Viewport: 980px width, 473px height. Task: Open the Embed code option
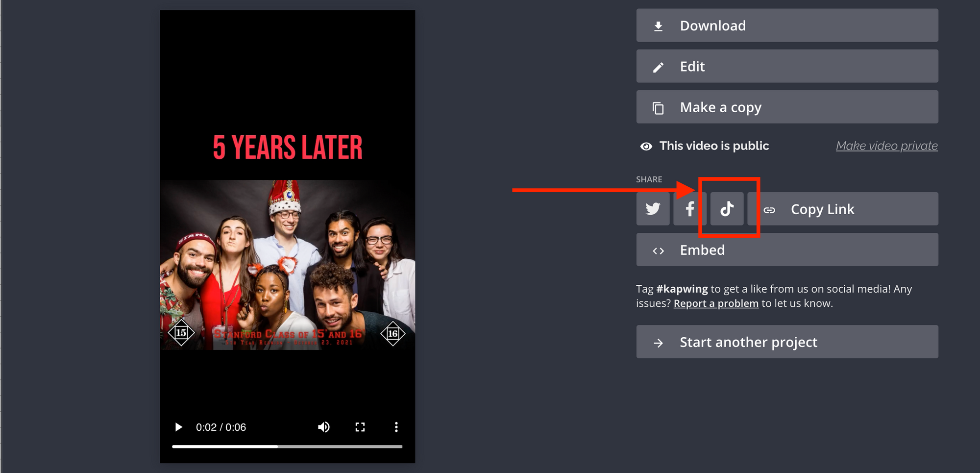[787, 250]
